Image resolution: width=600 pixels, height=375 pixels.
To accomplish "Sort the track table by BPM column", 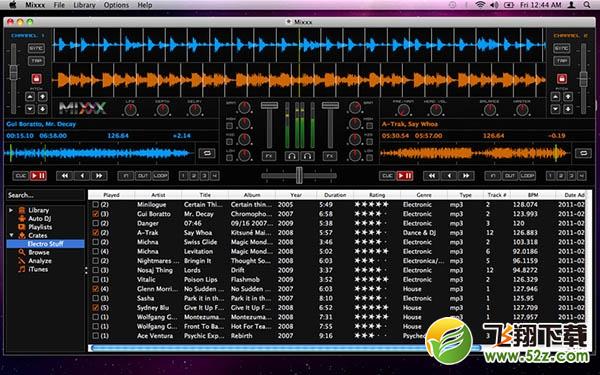I will [533, 195].
